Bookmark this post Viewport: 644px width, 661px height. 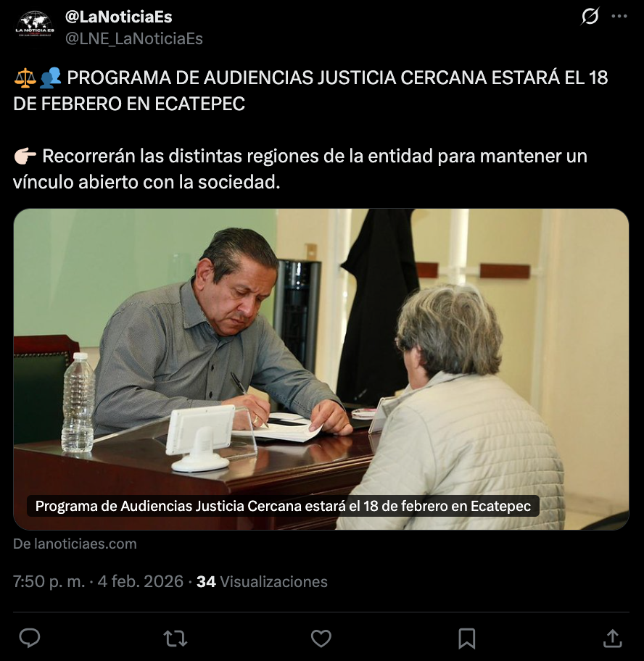pos(467,639)
